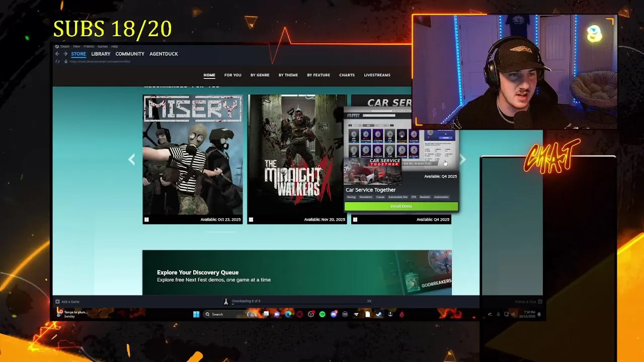
Task: Switch to the LIBRARY section
Action: [101, 54]
